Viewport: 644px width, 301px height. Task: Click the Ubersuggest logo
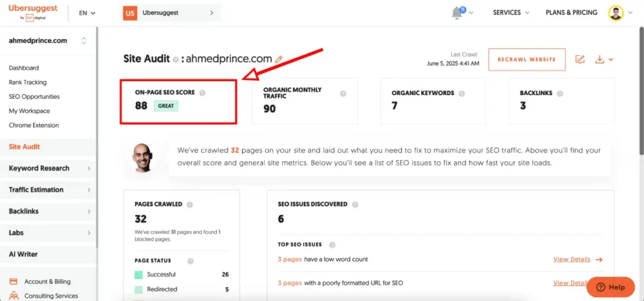point(33,13)
